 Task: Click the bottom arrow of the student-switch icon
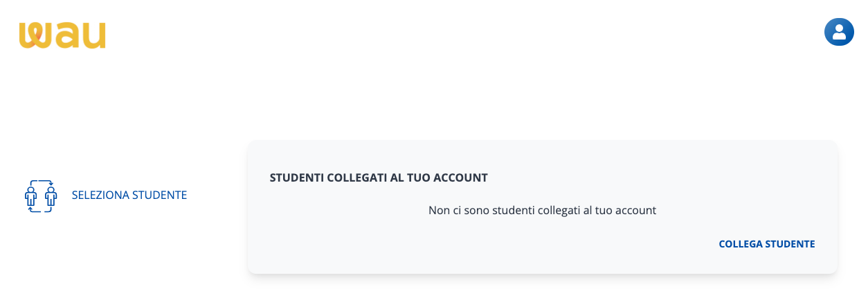click(x=40, y=209)
